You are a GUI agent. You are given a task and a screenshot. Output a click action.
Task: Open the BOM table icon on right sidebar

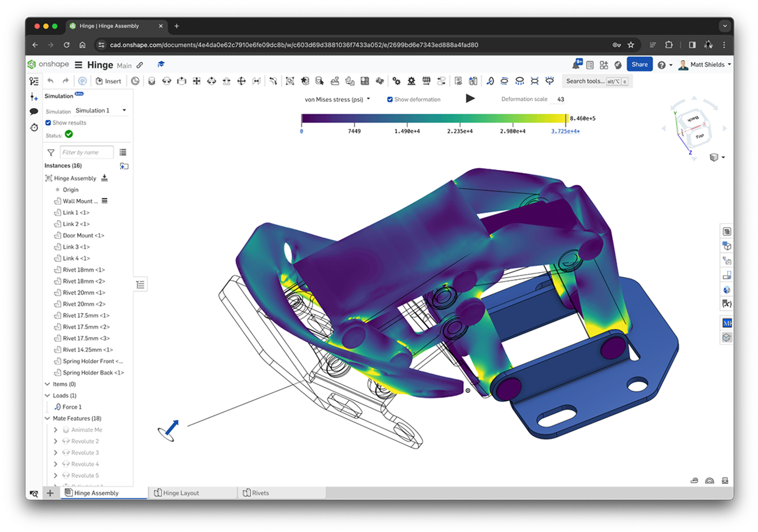pyautogui.click(x=727, y=231)
